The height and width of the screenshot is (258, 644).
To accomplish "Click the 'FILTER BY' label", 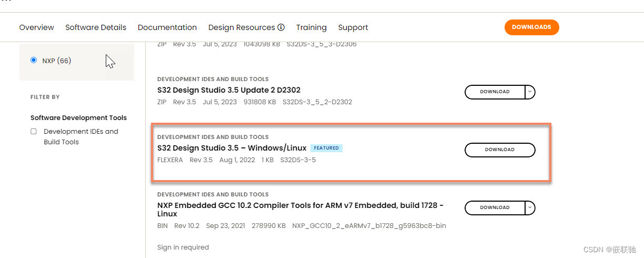I will (45, 97).
